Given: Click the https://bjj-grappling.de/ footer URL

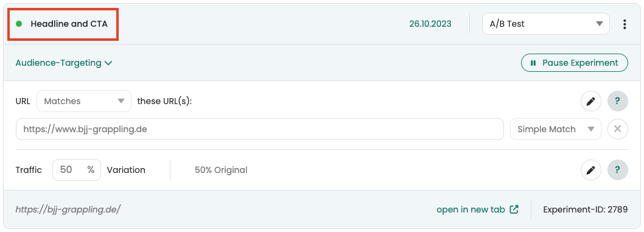Looking at the screenshot, I should pyautogui.click(x=68, y=209).
